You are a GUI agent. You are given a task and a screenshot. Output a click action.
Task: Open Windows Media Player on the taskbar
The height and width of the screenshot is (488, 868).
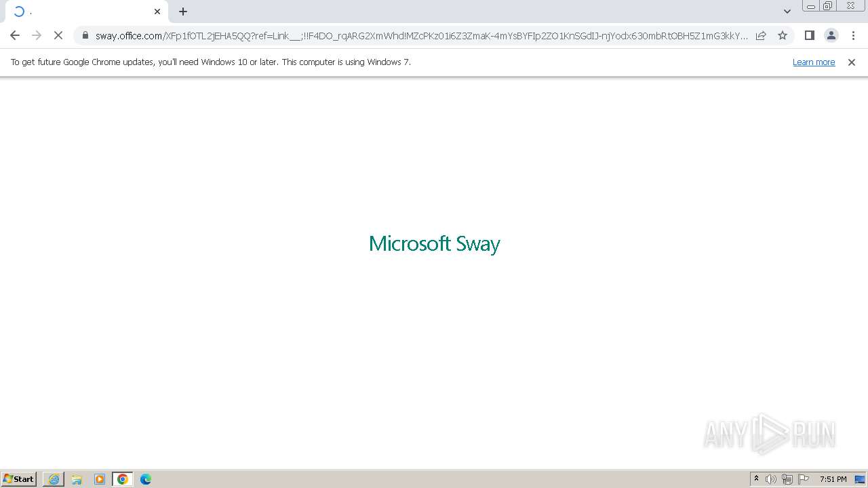click(x=100, y=479)
